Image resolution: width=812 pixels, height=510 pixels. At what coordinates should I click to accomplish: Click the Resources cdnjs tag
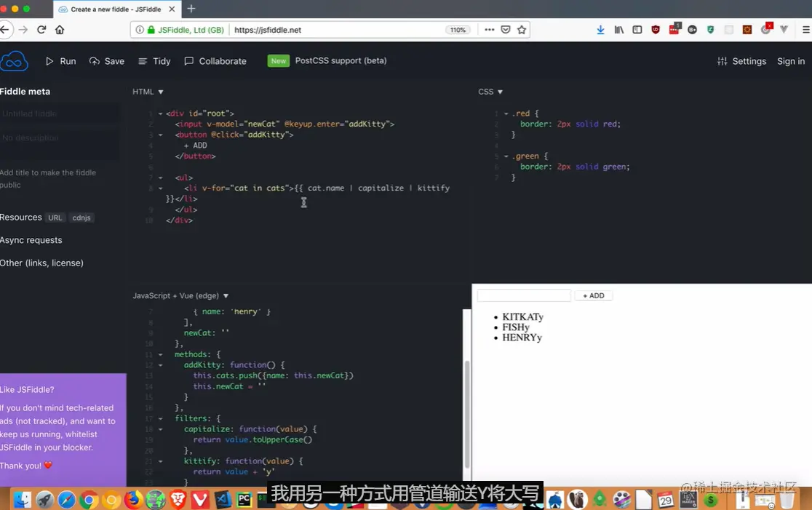pos(81,218)
